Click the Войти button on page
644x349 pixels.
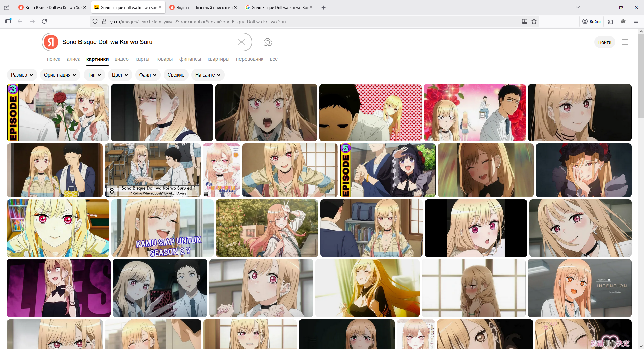click(604, 42)
